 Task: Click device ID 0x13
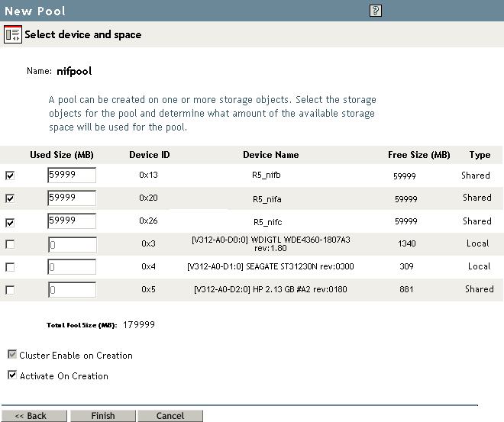point(148,175)
